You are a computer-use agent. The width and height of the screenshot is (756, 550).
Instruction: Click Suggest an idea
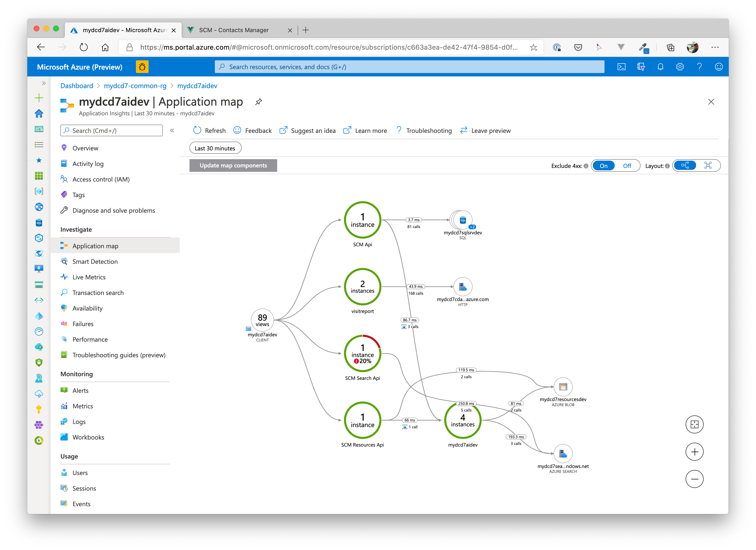pyautogui.click(x=307, y=131)
